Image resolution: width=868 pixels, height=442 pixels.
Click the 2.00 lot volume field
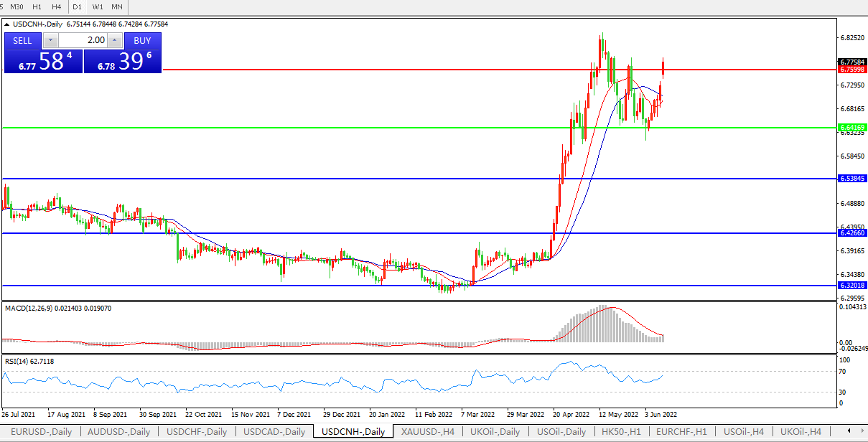83,41
